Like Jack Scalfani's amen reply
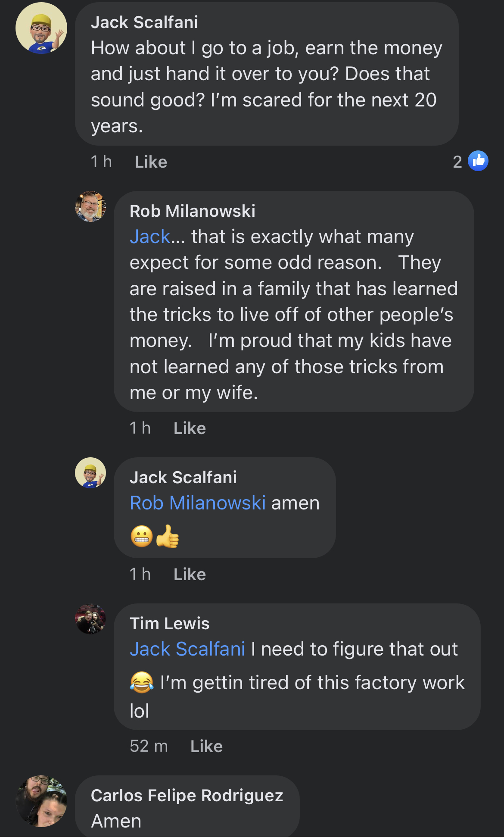504x837 pixels. point(190,575)
